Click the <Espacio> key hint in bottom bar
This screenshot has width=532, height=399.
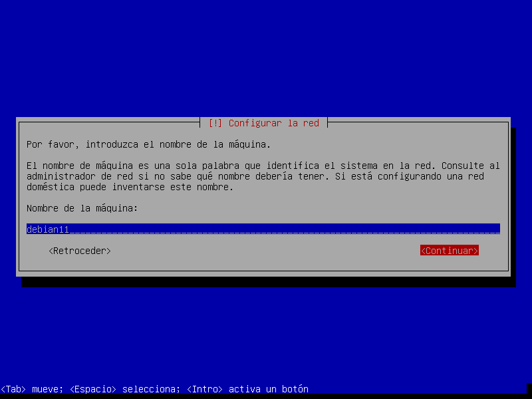click(x=93, y=389)
